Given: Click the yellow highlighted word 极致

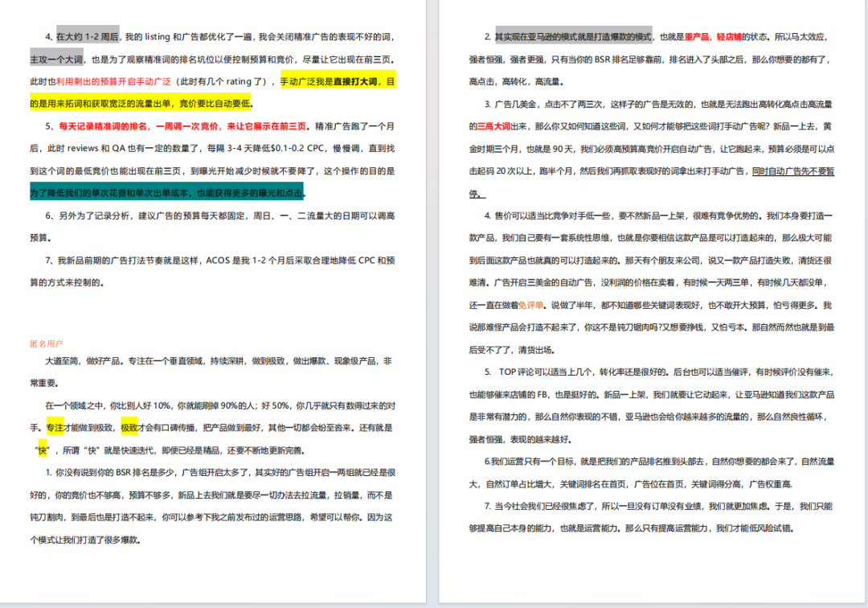Looking at the screenshot, I should pyautogui.click(x=131, y=429).
